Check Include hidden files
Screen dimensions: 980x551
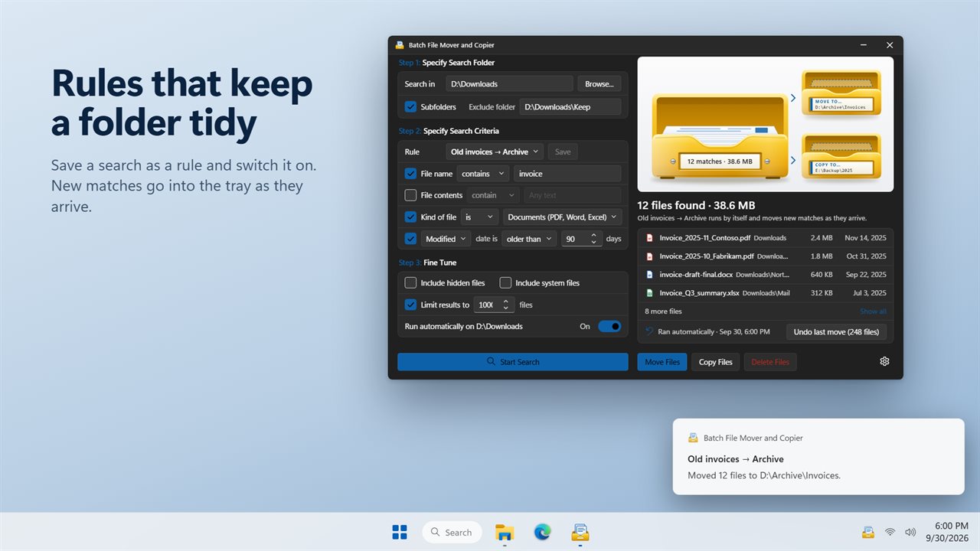pyautogui.click(x=410, y=282)
